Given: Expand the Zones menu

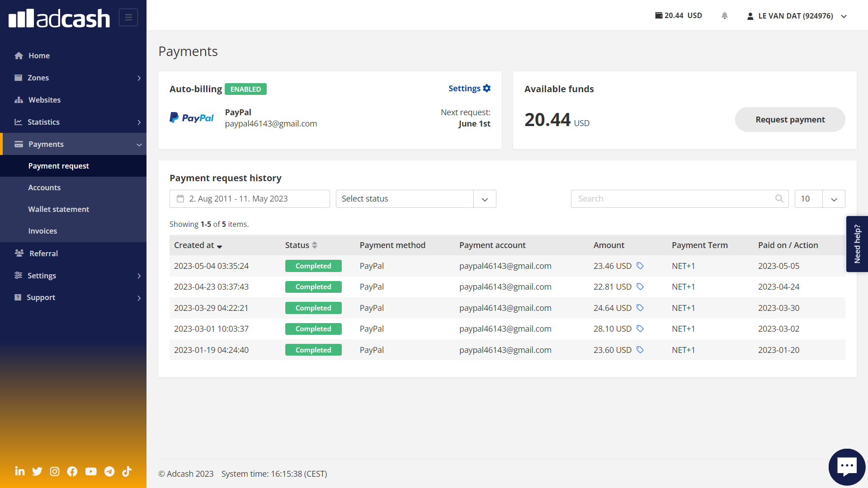Looking at the screenshot, I should tap(73, 78).
